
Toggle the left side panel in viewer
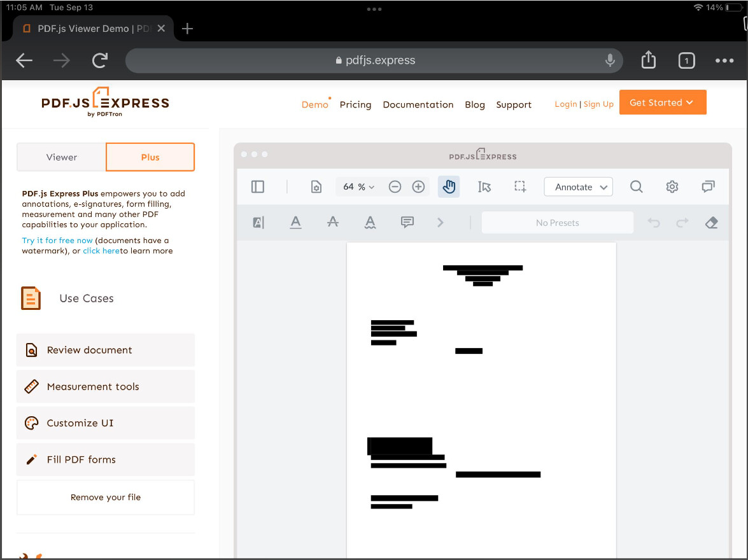tap(258, 186)
